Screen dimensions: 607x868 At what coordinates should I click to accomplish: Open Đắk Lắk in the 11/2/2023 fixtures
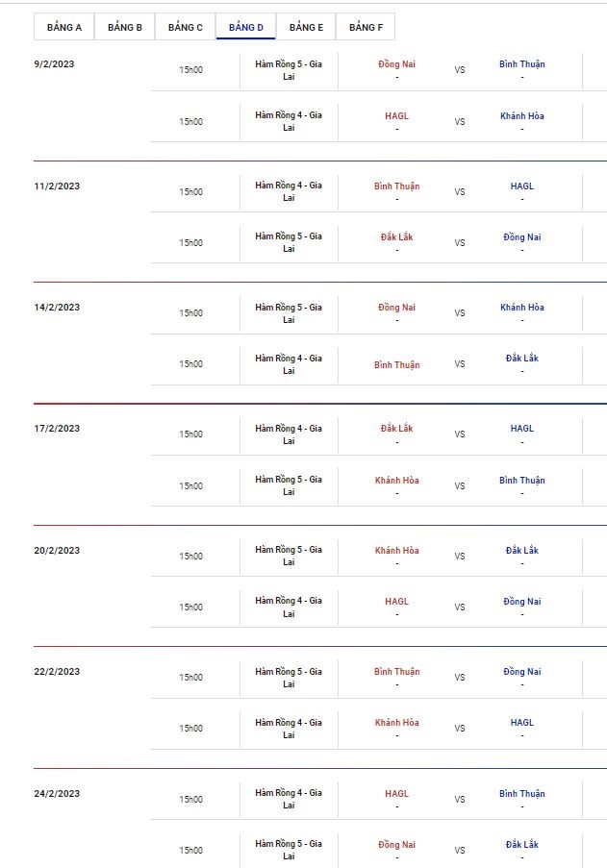(396, 237)
